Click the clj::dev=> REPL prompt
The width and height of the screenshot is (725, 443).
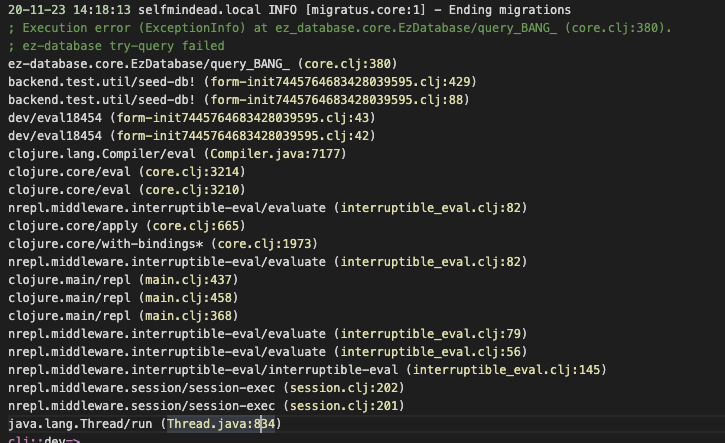click(44, 439)
